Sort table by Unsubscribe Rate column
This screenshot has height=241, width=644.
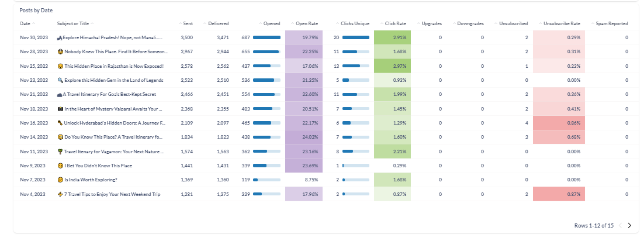click(562, 23)
